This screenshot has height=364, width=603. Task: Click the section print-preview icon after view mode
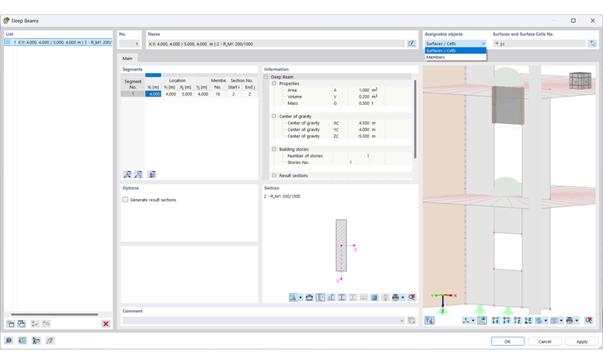click(x=309, y=297)
